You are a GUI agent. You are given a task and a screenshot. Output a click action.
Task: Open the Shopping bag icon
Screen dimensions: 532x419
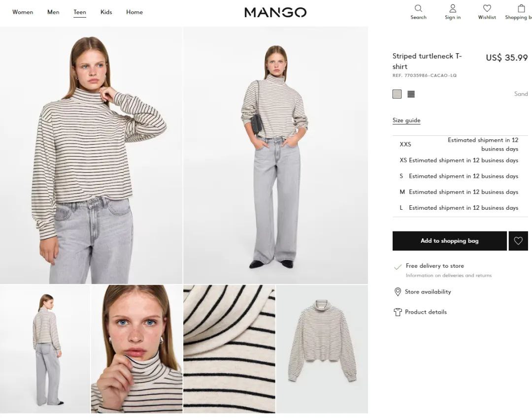click(x=522, y=8)
